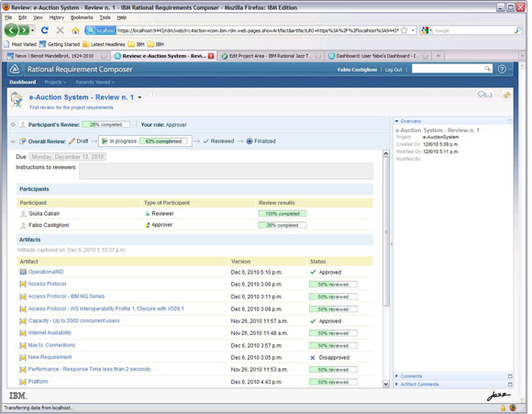Open the OperationalRD artifact link

(x=46, y=272)
